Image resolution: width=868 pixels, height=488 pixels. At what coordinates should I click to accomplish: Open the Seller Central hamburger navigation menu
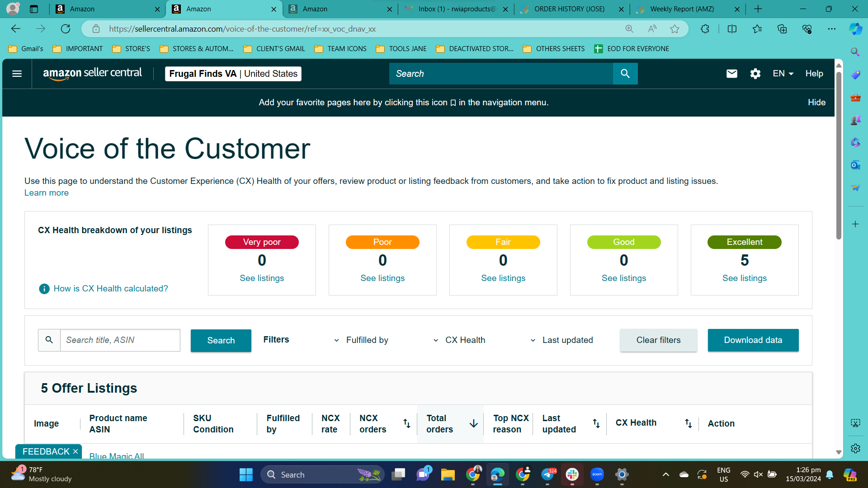coord(17,74)
